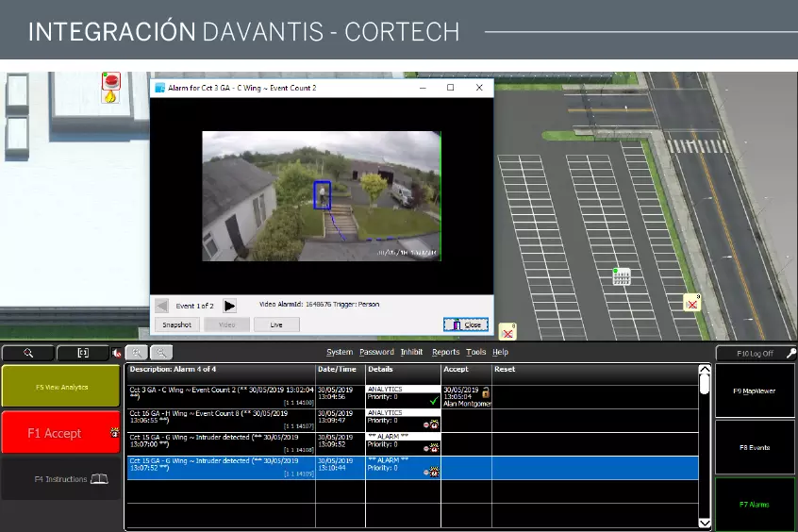Screen dimensions: 798x532
Task: Open the Inhibit menu
Action: [411, 352]
